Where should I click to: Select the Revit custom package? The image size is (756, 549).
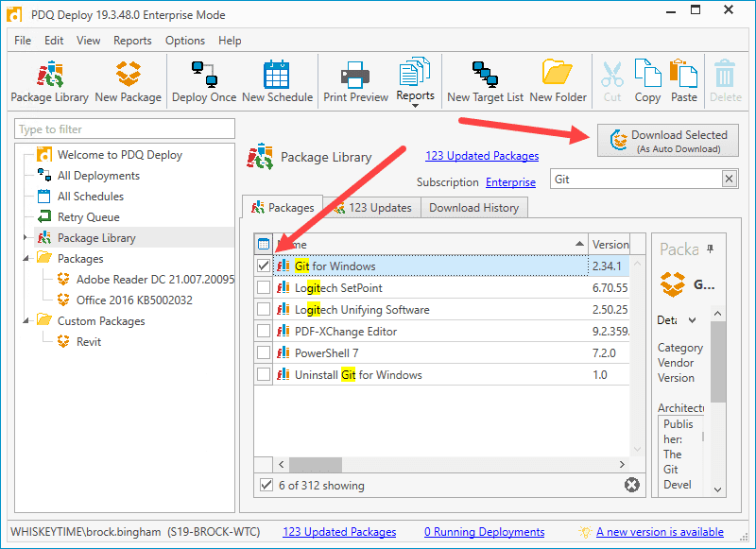point(88,341)
